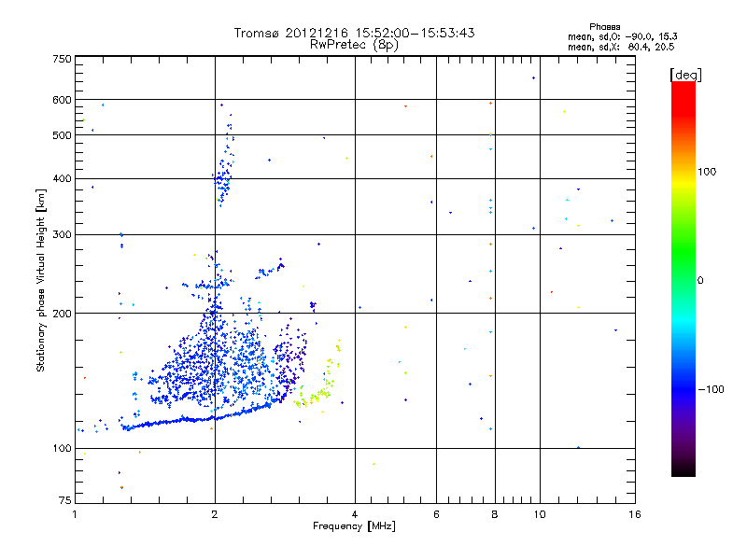This screenshot has height=560, width=747.
Task: Select the 'mean, sd,X: 80.4, 20.5' line
Action: (621, 47)
